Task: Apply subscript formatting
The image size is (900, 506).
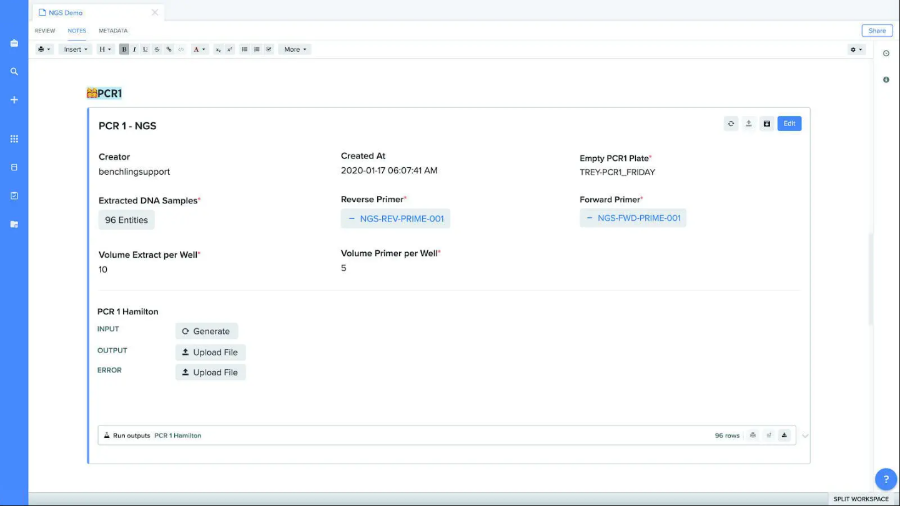Action: 218,49
